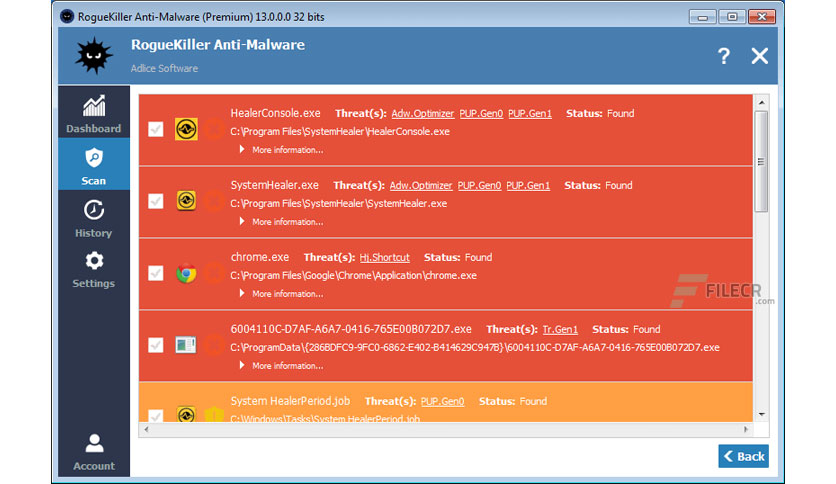Close the window with red title button
The image size is (836, 484).
pos(762,17)
